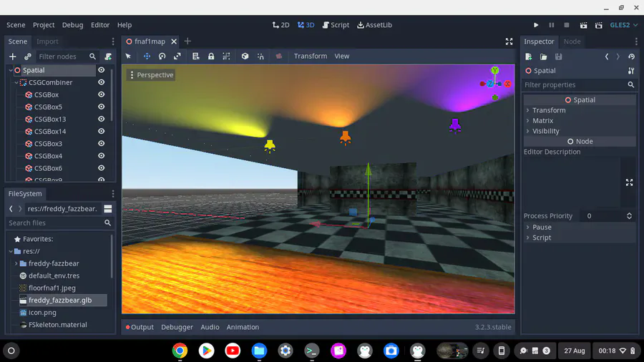The image size is (644, 362).
Task: Save the current resource in the Inspector
Action: click(x=559, y=57)
